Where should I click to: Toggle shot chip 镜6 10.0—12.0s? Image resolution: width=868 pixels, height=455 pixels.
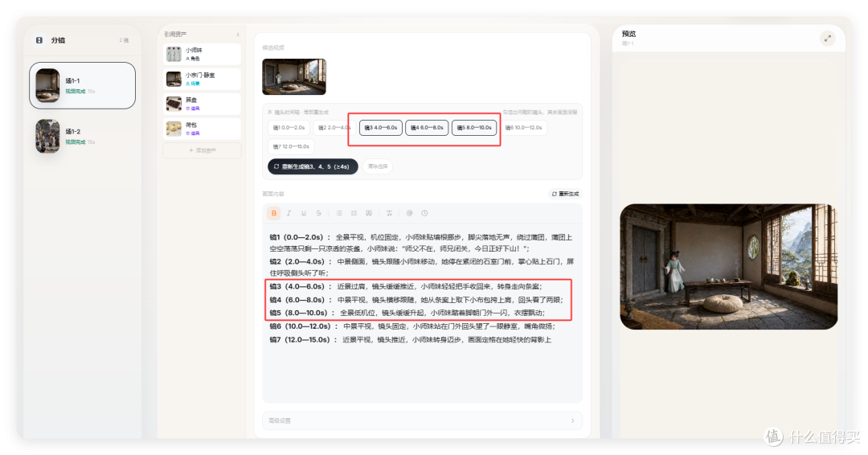[523, 127]
